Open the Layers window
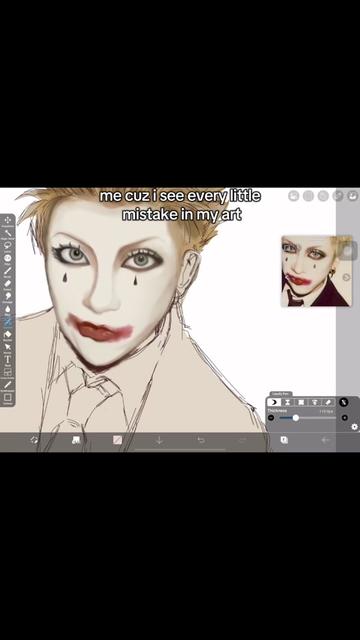 (284, 440)
